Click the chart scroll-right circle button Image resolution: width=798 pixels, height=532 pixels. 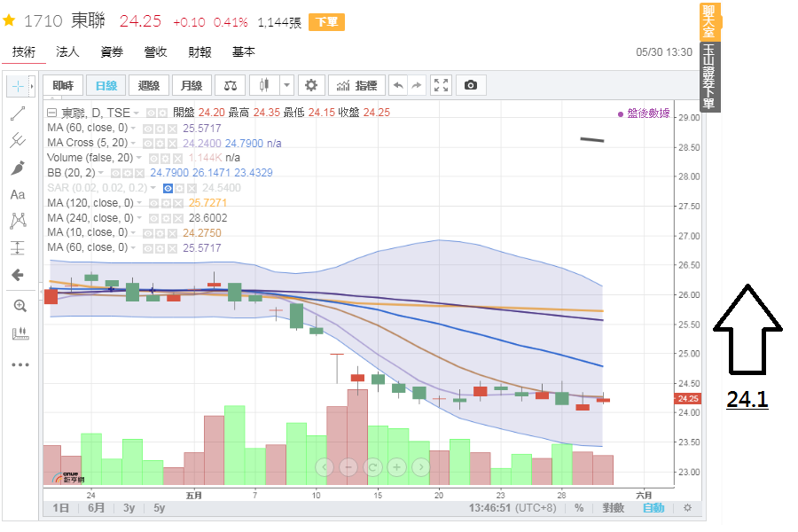[421, 466]
